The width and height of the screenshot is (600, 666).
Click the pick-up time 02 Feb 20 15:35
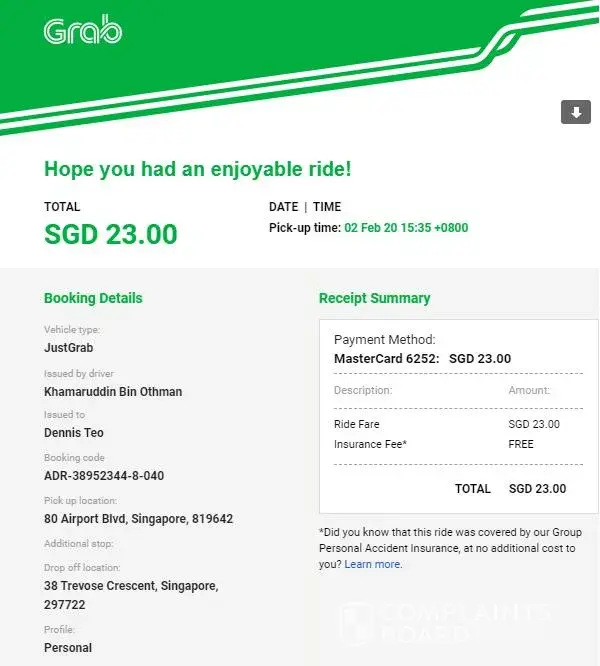point(406,228)
